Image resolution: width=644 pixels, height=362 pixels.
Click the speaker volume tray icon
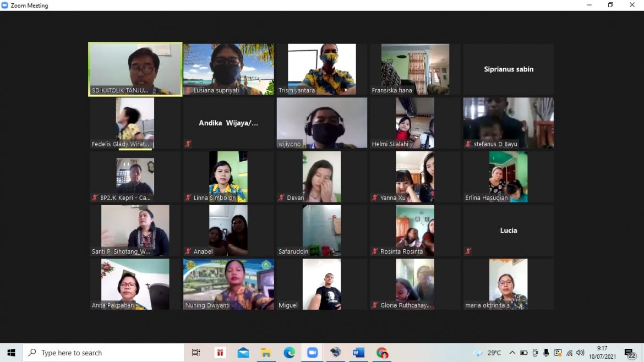click(580, 353)
